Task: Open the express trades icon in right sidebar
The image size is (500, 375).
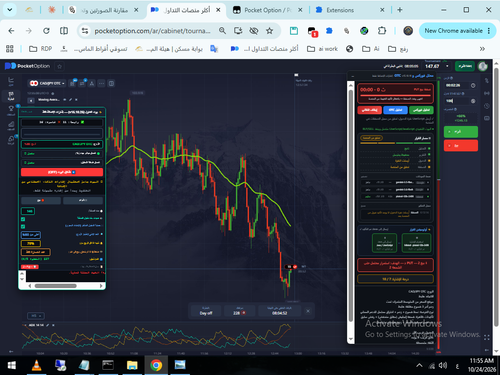Action: coord(487,118)
